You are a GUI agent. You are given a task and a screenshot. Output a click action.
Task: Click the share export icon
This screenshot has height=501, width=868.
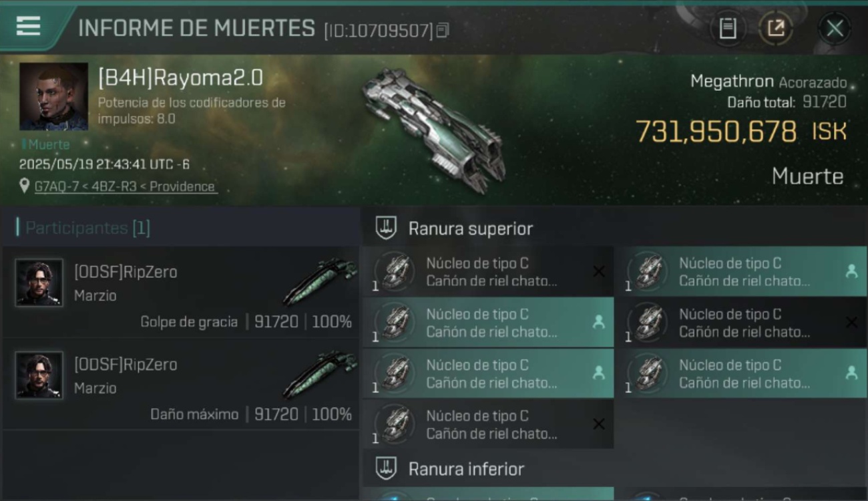[x=776, y=28]
